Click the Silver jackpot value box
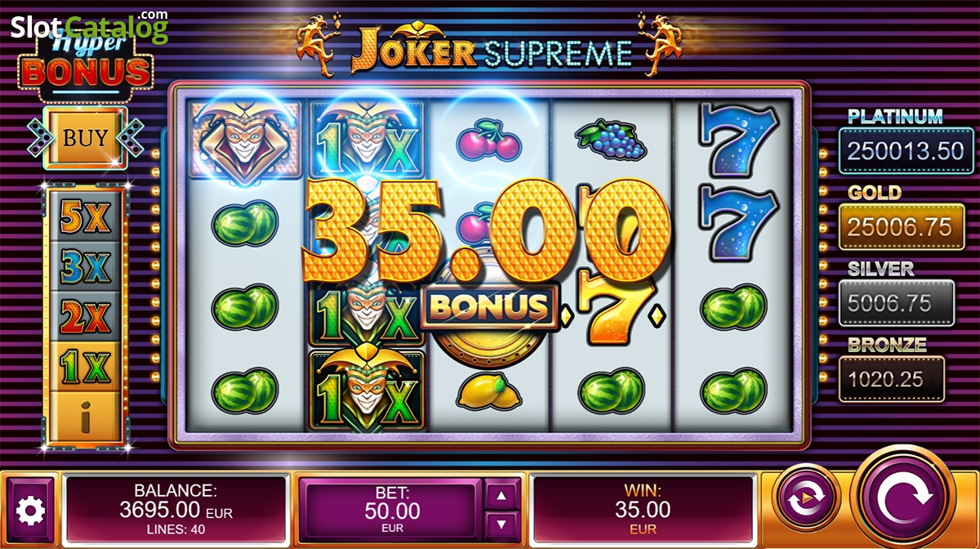Screen dimensions: 980x549 (896, 303)
